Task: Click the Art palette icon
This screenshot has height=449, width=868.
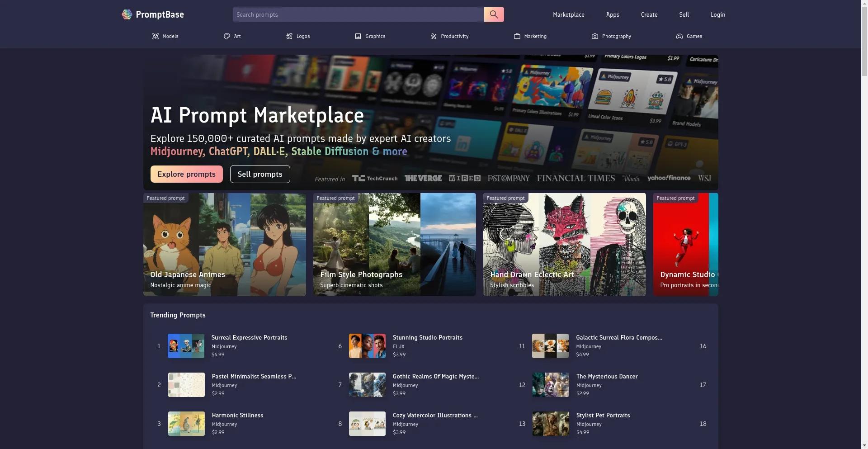Action: tap(227, 36)
